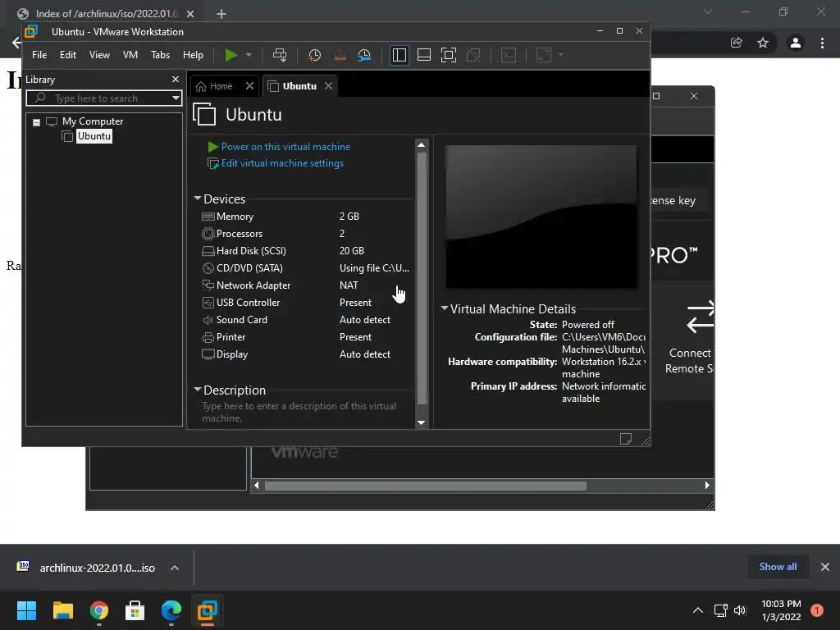Click Send Ctrl+Alt+Del toolbar icon
Screen dimensions: 840x630
click(x=280, y=55)
